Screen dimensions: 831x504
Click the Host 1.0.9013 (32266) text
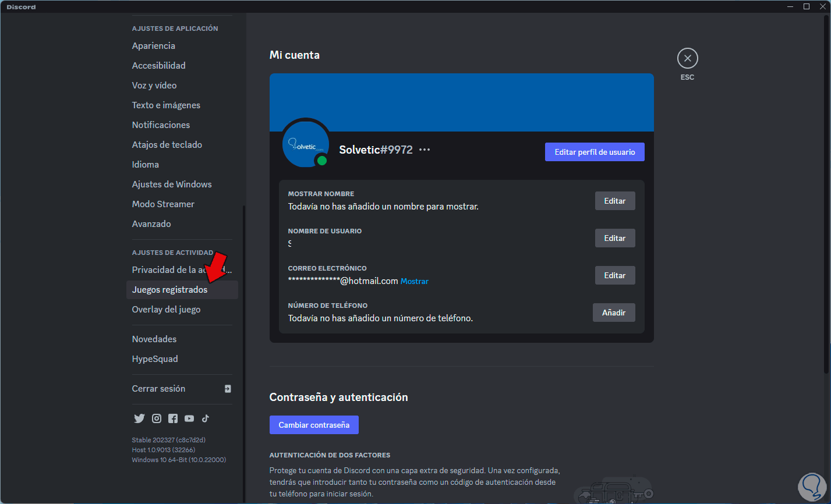coord(164,450)
